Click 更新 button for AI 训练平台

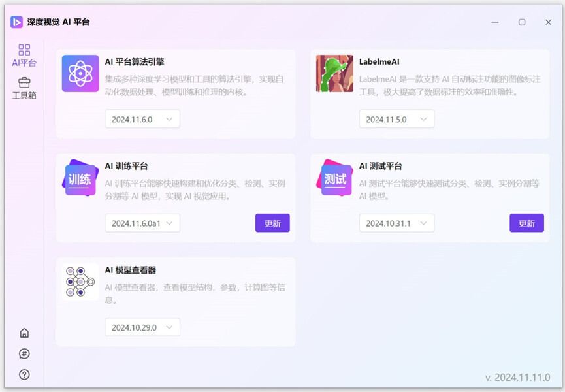tap(272, 223)
